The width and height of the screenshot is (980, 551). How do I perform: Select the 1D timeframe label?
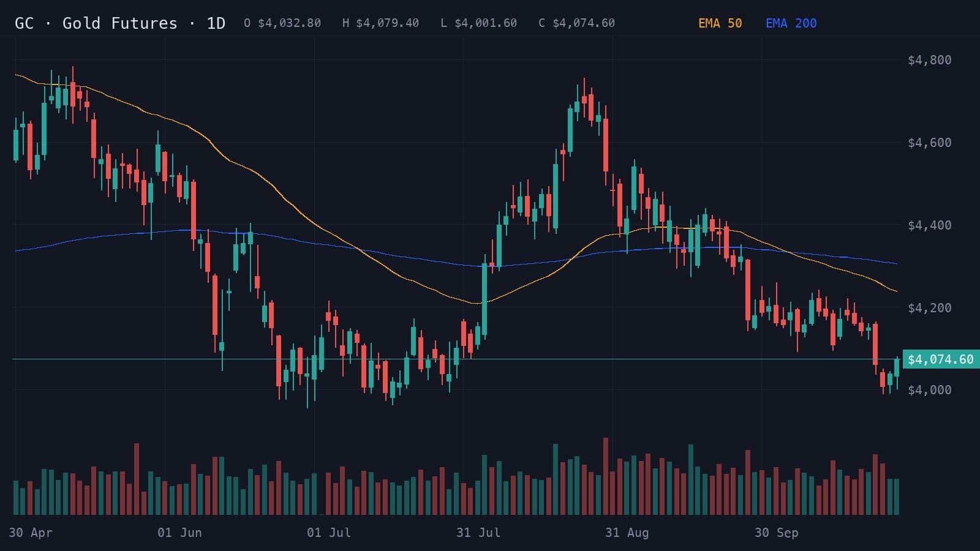point(216,23)
